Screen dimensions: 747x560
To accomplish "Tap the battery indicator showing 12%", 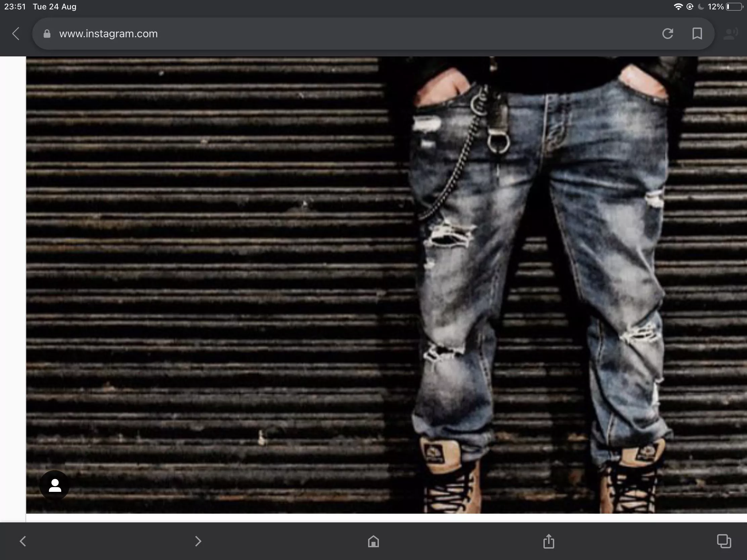I will pos(717,6).
